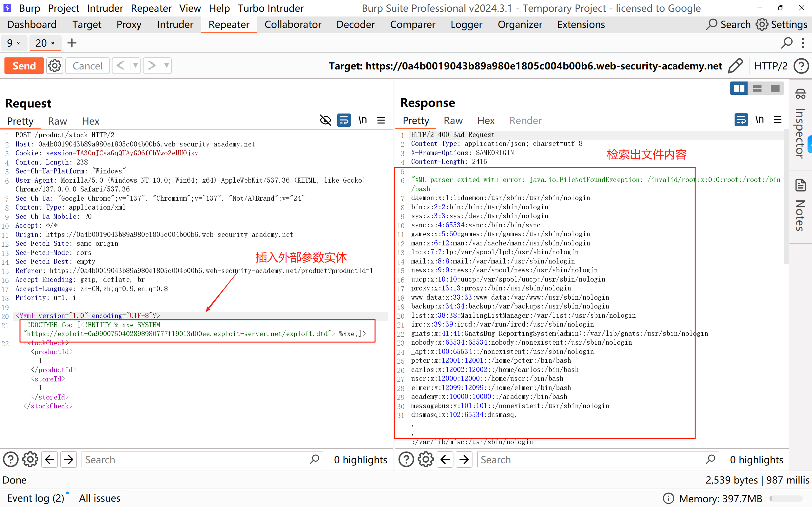Click the Repeater tab search magnifier
812x507 pixels.
(787, 43)
